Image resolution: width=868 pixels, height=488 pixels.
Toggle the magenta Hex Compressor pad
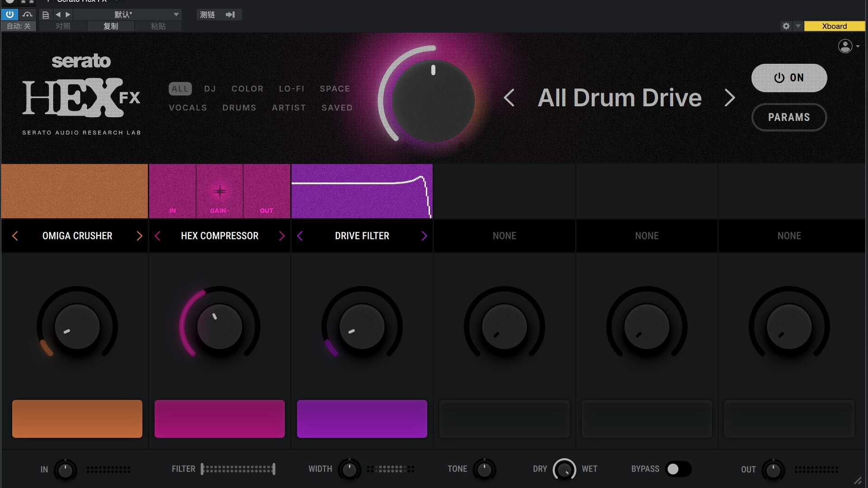point(220,419)
